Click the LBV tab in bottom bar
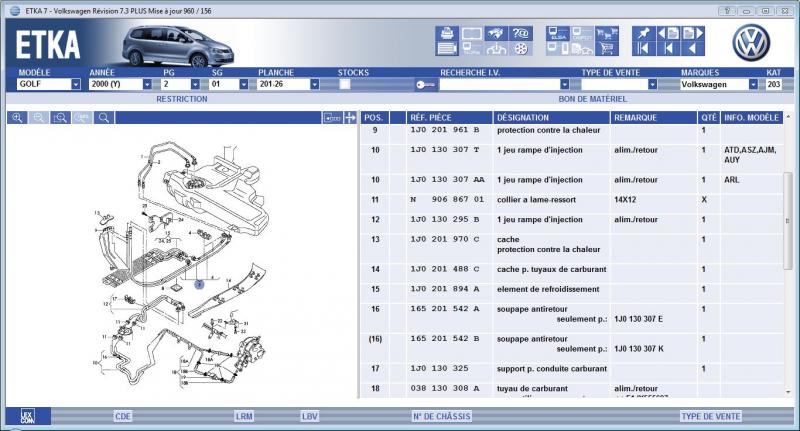This screenshot has height=431, width=800. 310,416
